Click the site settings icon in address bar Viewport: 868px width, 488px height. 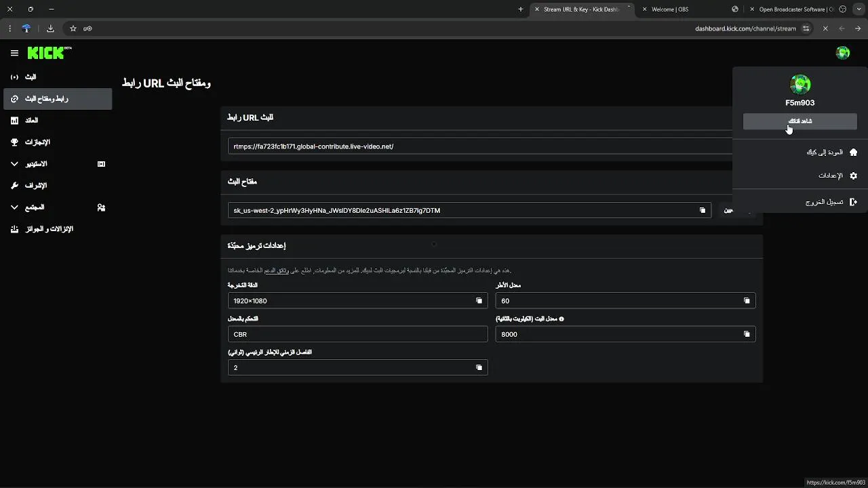tap(806, 28)
